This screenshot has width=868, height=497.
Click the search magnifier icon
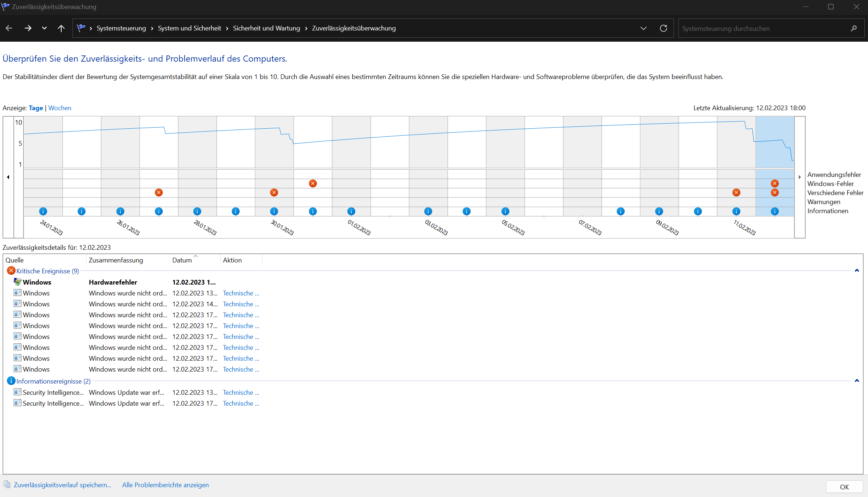(853, 28)
